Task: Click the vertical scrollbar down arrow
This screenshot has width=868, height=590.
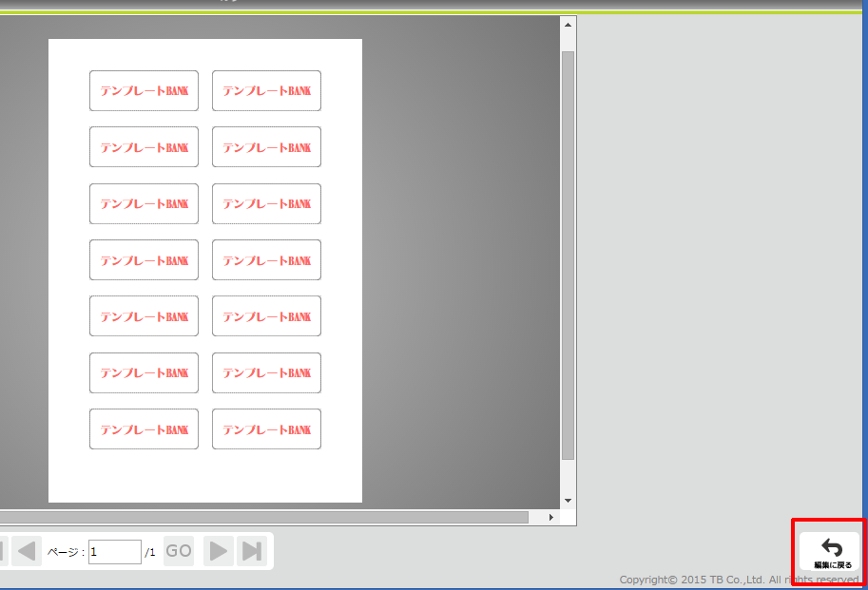Action: (568, 501)
